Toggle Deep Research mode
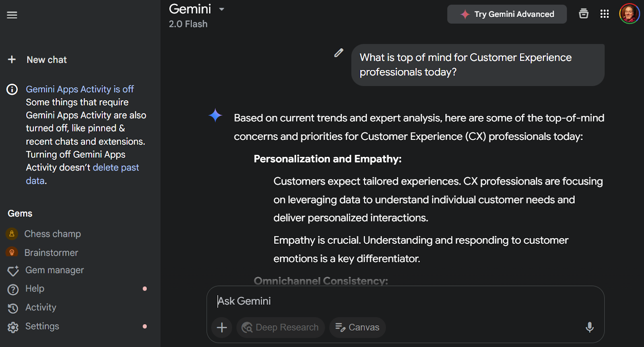 point(281,327)
